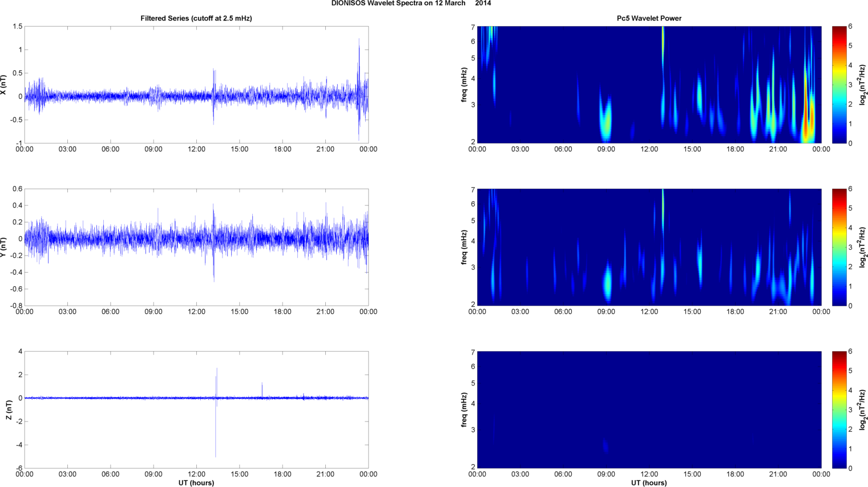Click "freq (mHz)" label of the X spectrogram
The height and width of the screenshot is (487, 868).
point(465,85)
